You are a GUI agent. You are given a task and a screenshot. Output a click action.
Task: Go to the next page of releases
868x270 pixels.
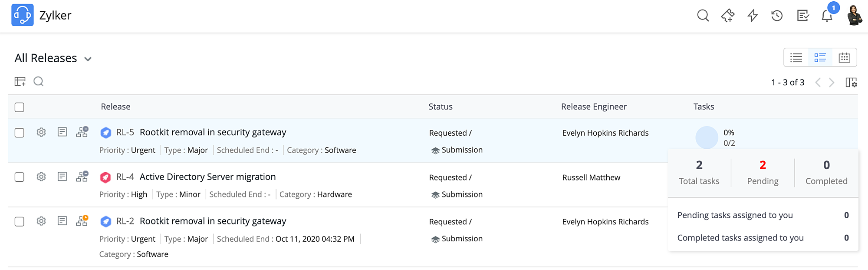point(832,82)
